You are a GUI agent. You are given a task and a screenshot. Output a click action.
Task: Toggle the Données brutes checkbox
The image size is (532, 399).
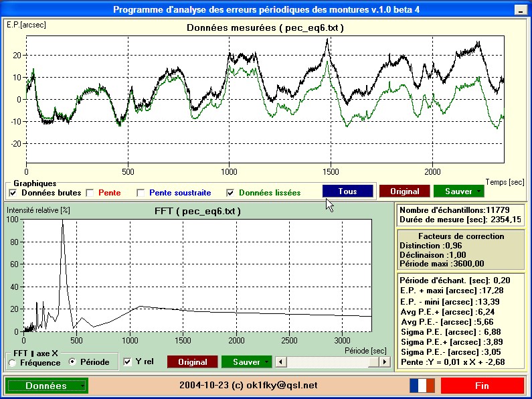click(x=13, y=193)
